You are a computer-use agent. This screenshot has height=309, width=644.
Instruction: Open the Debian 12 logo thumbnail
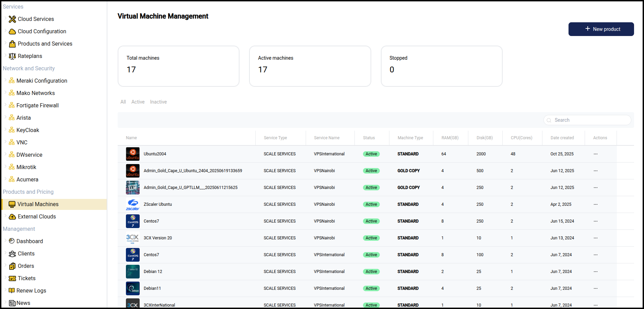click(x=133, y=272)
